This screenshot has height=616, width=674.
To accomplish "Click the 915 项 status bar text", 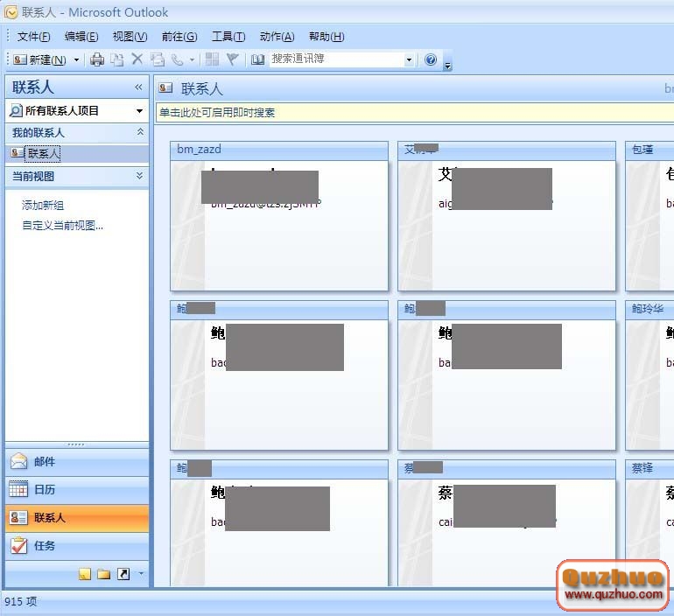I will [x=21, y=601].
